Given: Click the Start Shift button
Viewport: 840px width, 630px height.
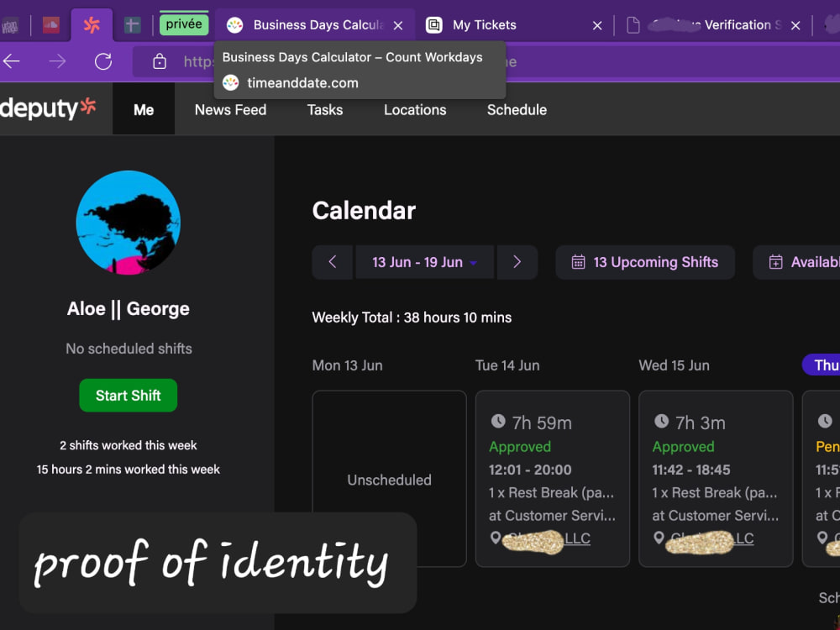Looking at the screenshot, I should [128, 396].
